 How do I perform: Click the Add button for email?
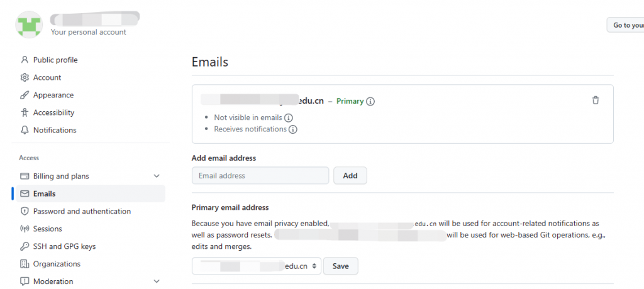click(x=350, y=176)
